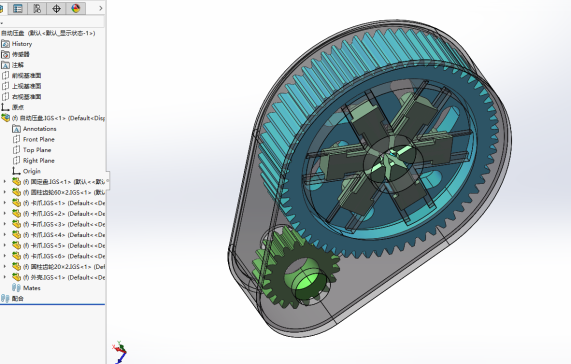Click part icon of 外壳.IGS<1>
This screenshot has width=571, height=364.
[x=16, y=277]
